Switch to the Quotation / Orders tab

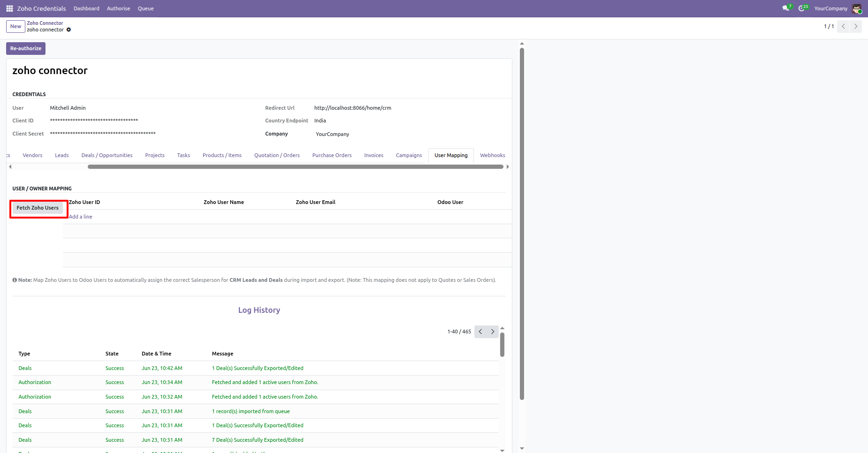[x=277, y=155]
